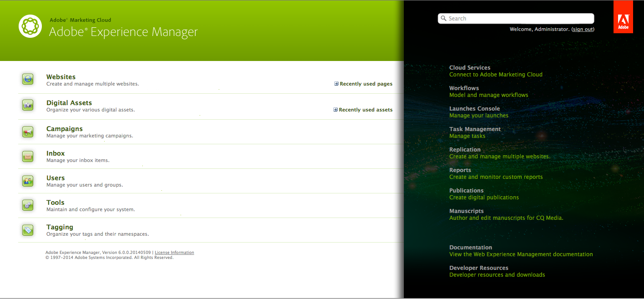Expand Recently used pages

pyautogui.click(x=363, y=84)
